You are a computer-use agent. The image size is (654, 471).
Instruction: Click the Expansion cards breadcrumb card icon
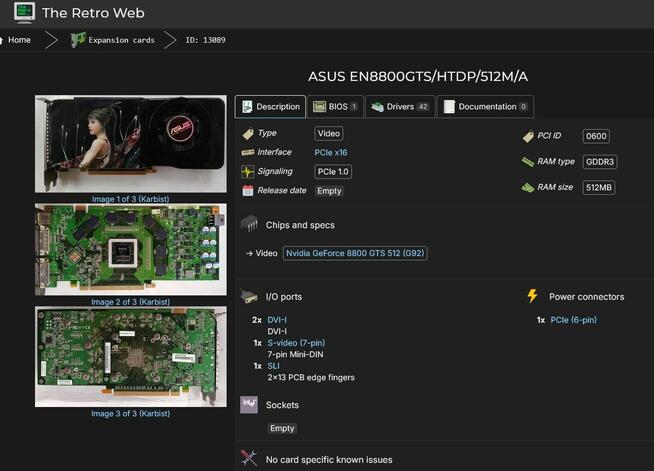(x=78, y=40)
